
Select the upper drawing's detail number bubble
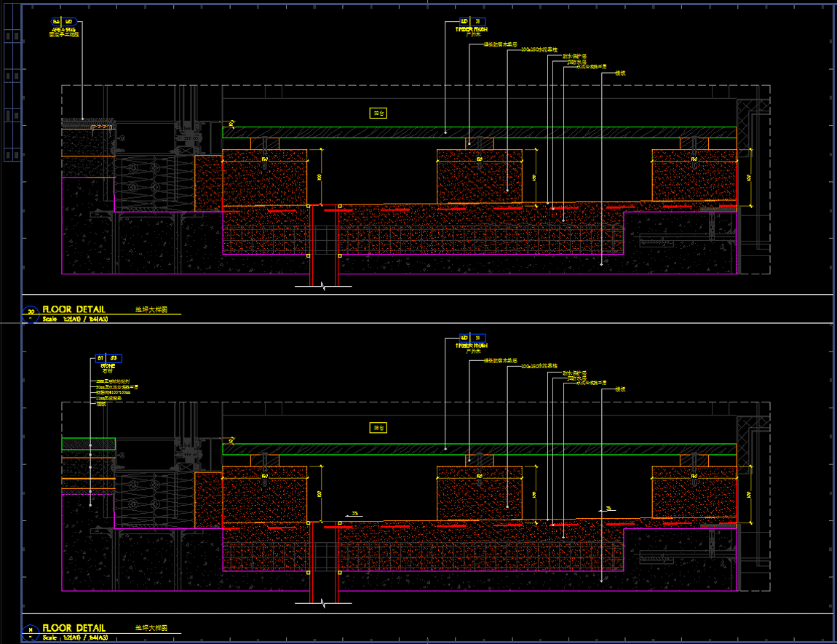[31, 314]
